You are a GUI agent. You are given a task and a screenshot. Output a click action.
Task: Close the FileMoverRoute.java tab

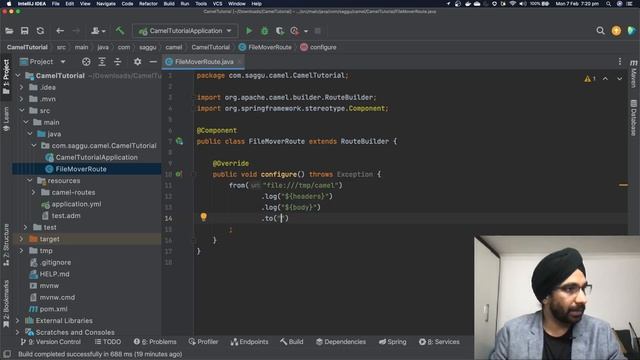point(240,62)
